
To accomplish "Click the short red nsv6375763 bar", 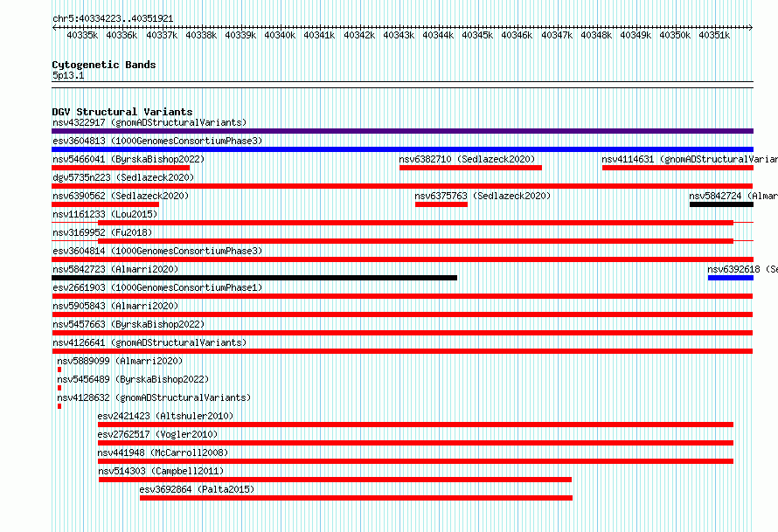I will click(x=441, y=204).
